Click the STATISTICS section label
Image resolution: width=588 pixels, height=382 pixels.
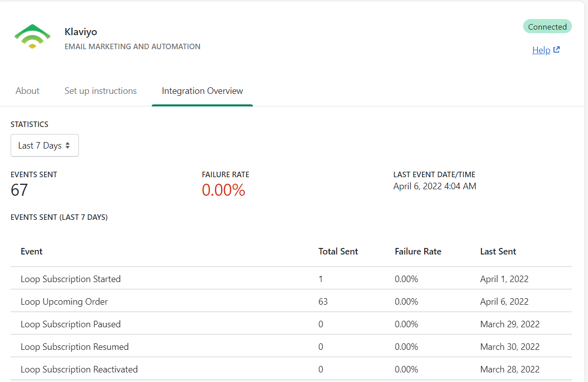[x=29, y=124]
